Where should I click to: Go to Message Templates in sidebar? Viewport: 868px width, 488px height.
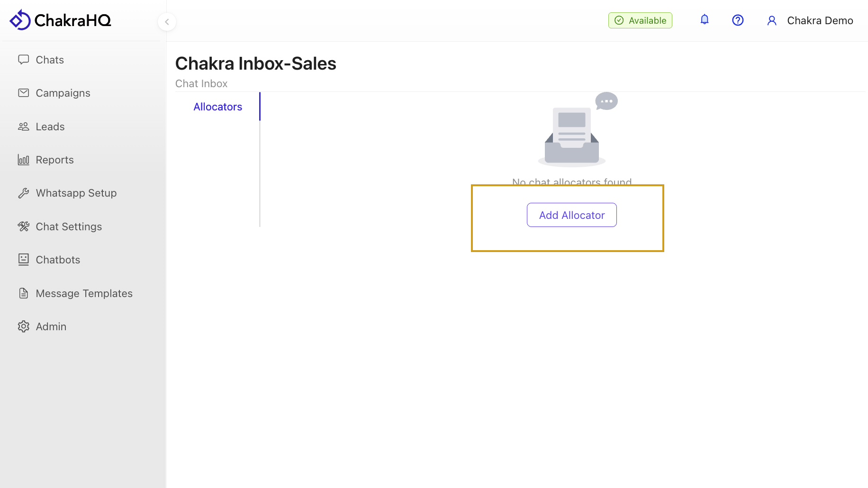84,293
